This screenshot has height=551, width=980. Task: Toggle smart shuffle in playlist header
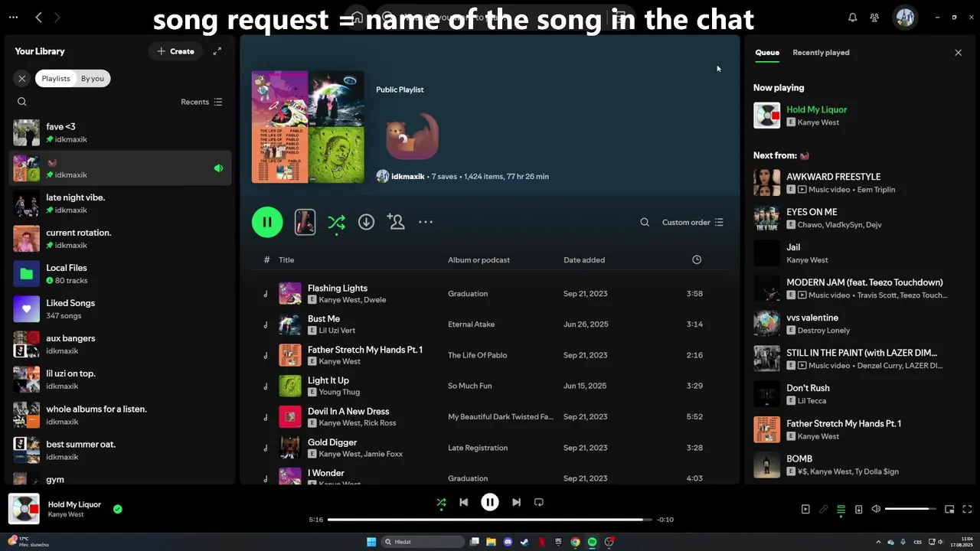(x=336, y=222)
